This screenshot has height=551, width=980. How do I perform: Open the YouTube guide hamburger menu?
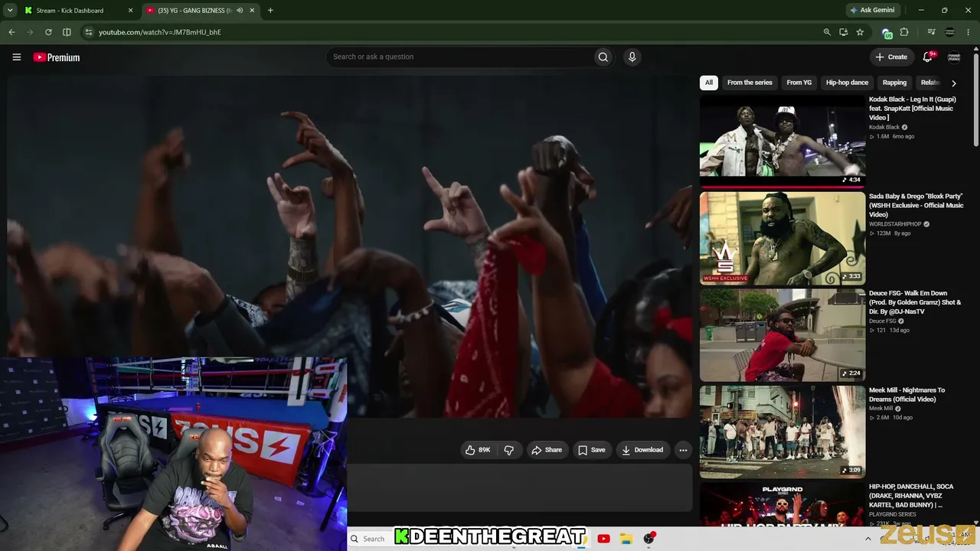coord(16,57)
